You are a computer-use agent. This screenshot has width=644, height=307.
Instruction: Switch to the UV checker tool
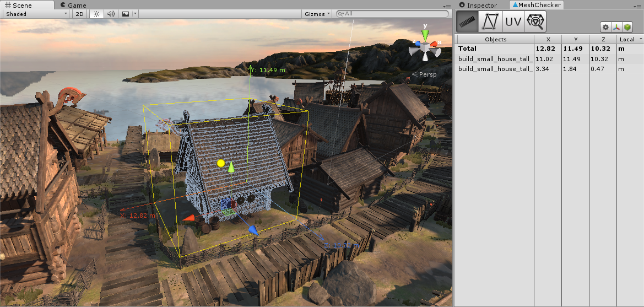513,21
